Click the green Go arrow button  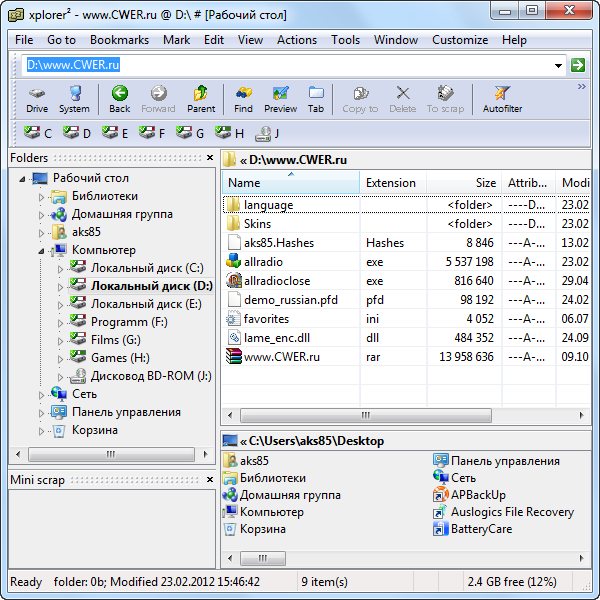tap(577, 65)
